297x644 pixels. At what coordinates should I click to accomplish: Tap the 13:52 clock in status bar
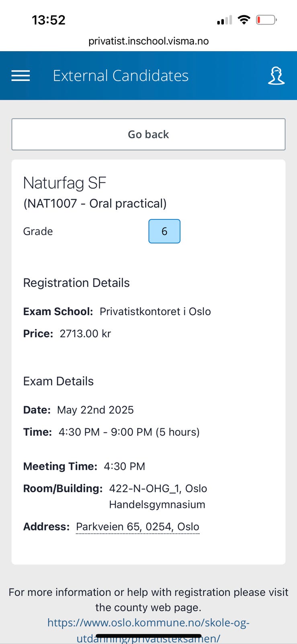coord(49,20)
